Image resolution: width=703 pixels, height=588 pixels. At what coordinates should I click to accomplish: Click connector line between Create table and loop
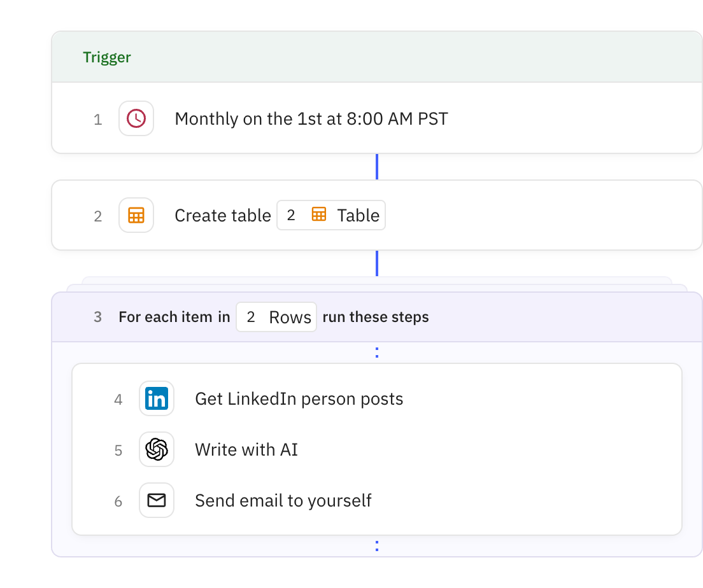pyautogui.click(x=377, y=263)
